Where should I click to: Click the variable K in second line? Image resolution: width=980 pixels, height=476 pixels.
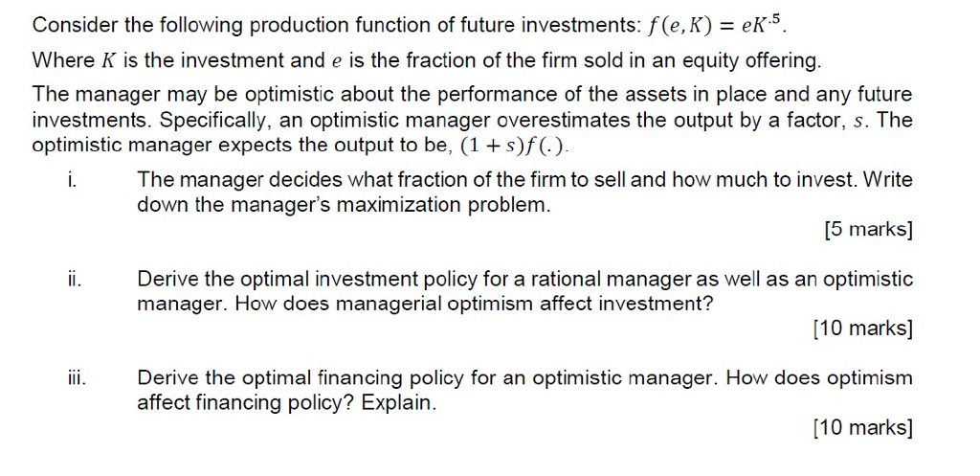coord(108,60)
